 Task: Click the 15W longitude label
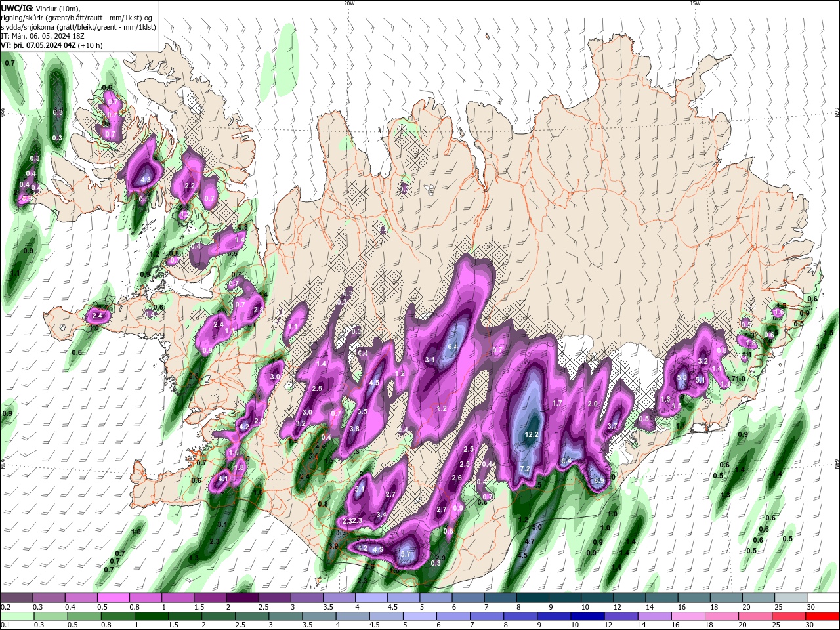(695, 3)
